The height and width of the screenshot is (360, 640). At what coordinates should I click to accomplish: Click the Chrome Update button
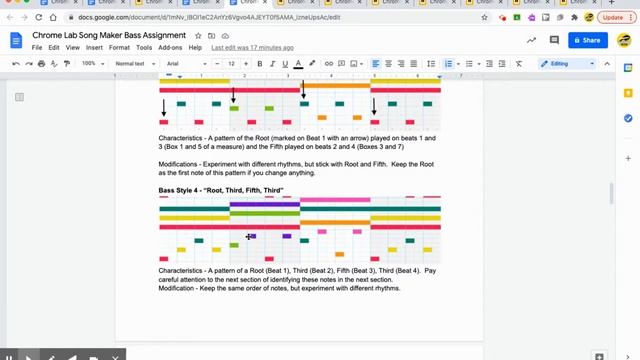[x=616, y=18]
